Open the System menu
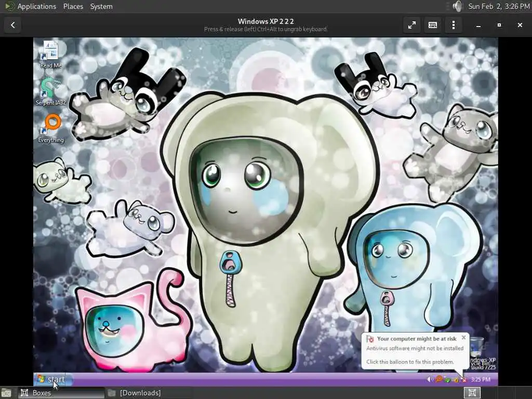Screen dimensions: 532x399 coord(101,6)
